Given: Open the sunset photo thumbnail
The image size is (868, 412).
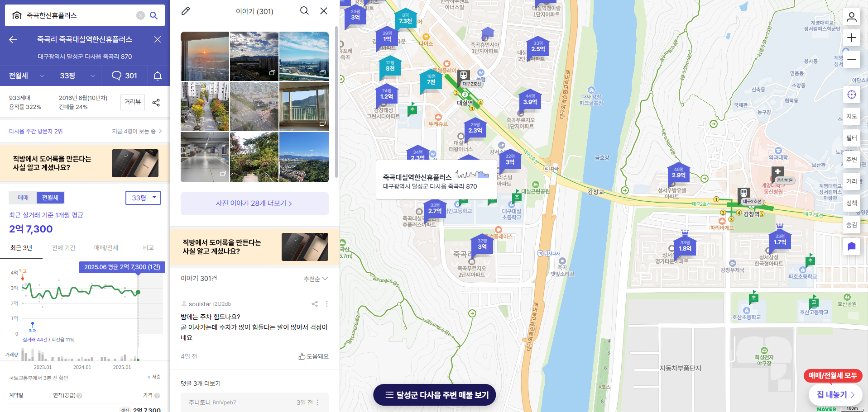Looking at the screenshot, I should 205,56.
